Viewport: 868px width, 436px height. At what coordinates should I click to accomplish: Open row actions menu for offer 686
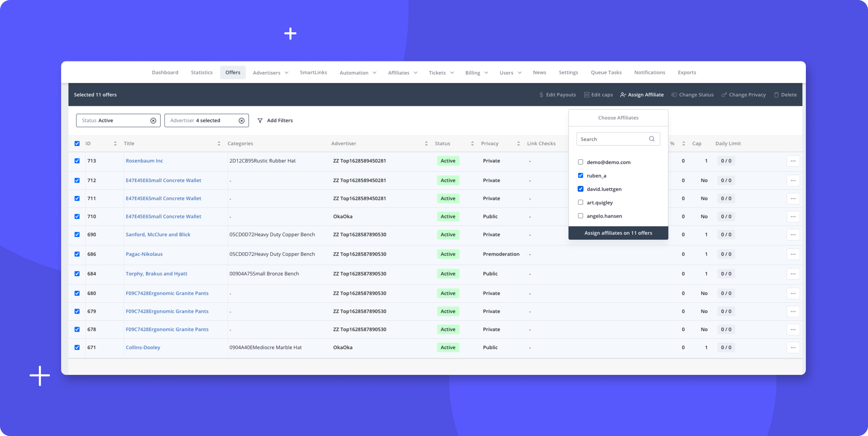point(793,254)
